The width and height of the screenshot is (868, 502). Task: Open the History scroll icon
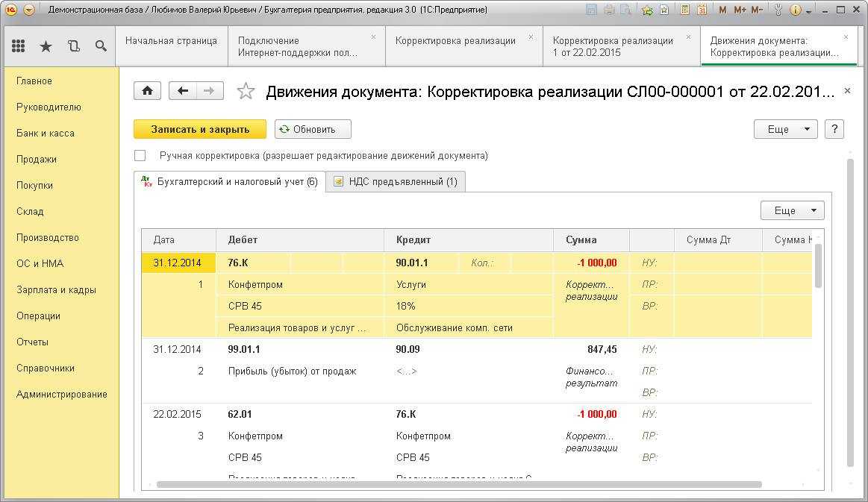(x=73, y=46)
